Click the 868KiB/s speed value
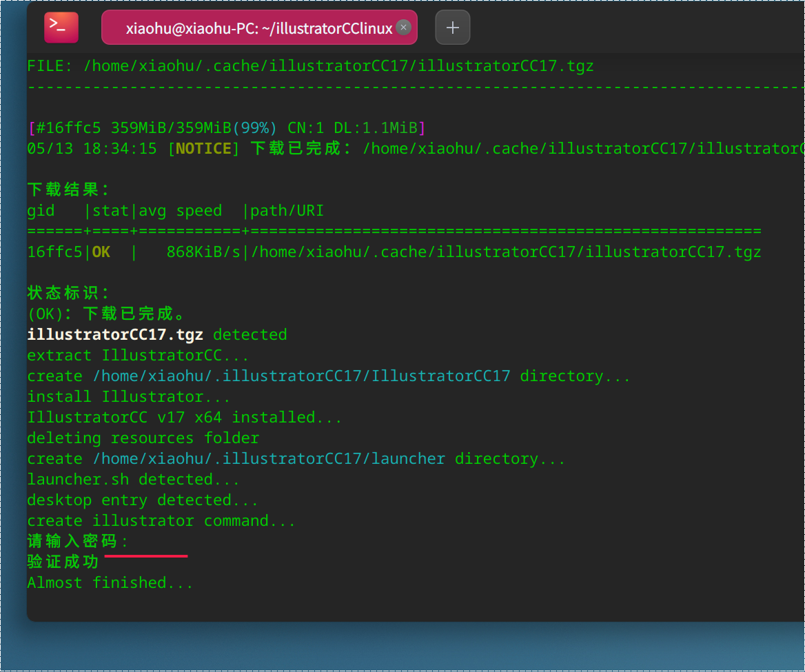 203,252
